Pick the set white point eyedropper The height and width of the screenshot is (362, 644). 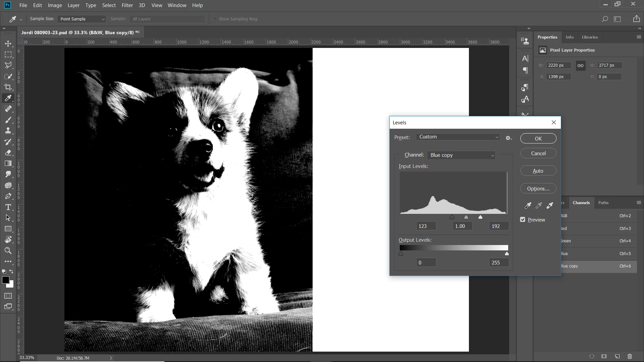point(550,205)
